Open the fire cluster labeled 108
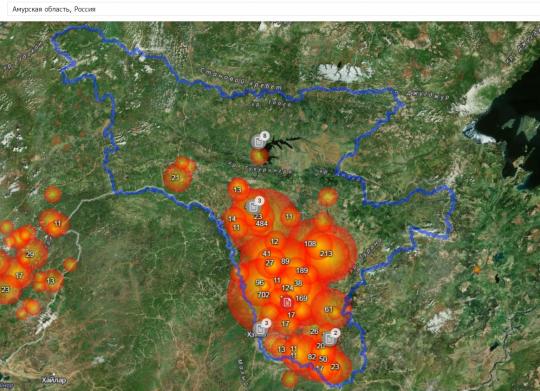Viewport: 540px width, 391px height. (x=310, y=244)
